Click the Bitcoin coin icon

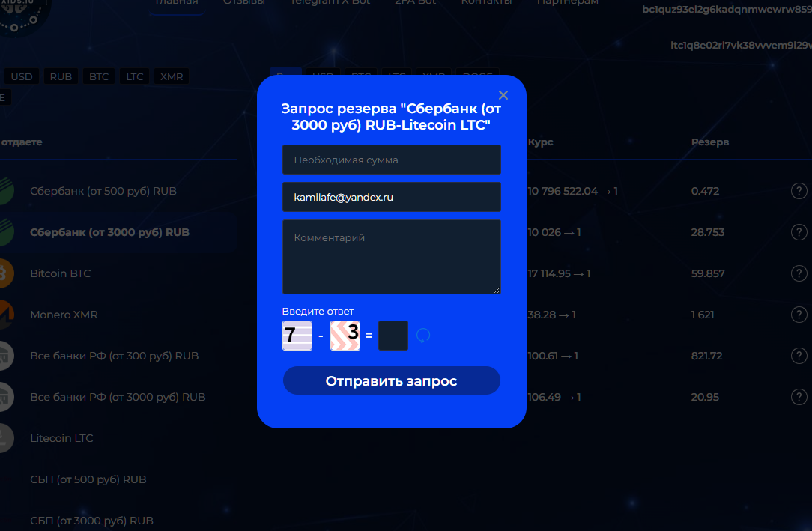click(x=5, y=273)
